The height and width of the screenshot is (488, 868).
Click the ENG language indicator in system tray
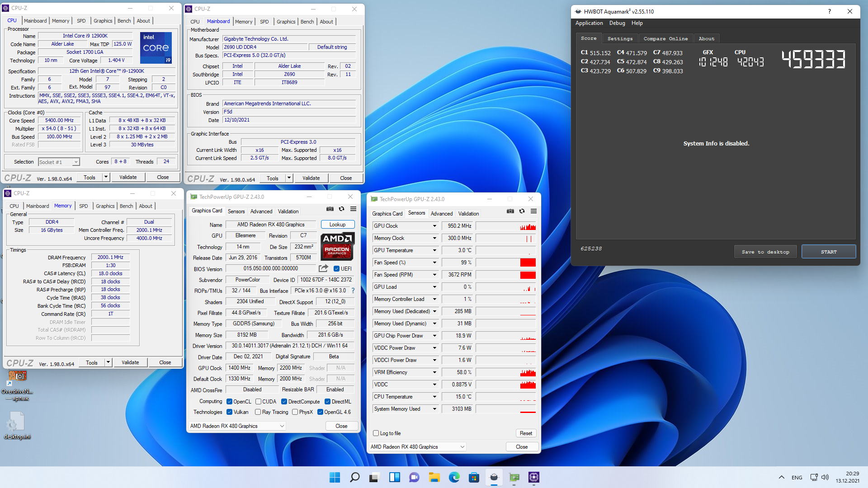(797, 478)
